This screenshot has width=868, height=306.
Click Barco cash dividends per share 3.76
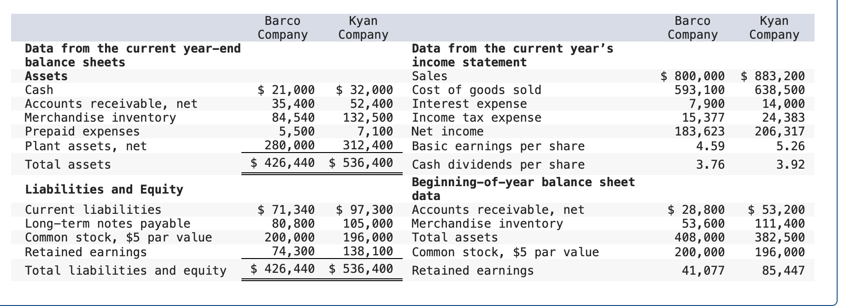710,165
